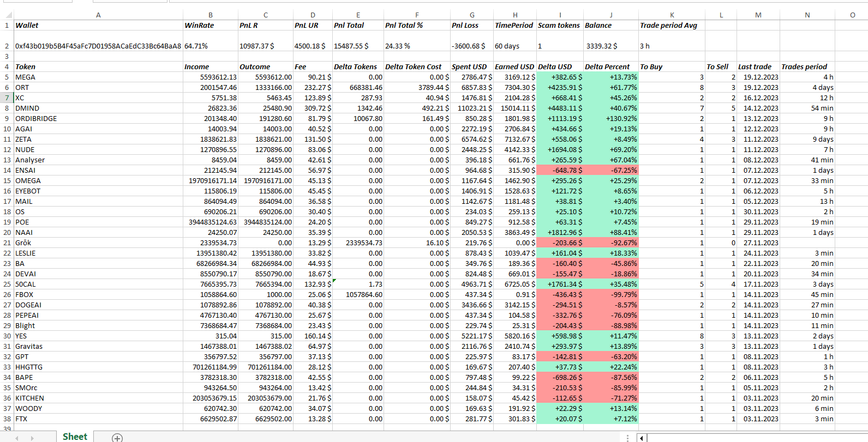Viewport: 868px width, 442px height.
Task: Select row 21 header
Action: click(7, 243)
